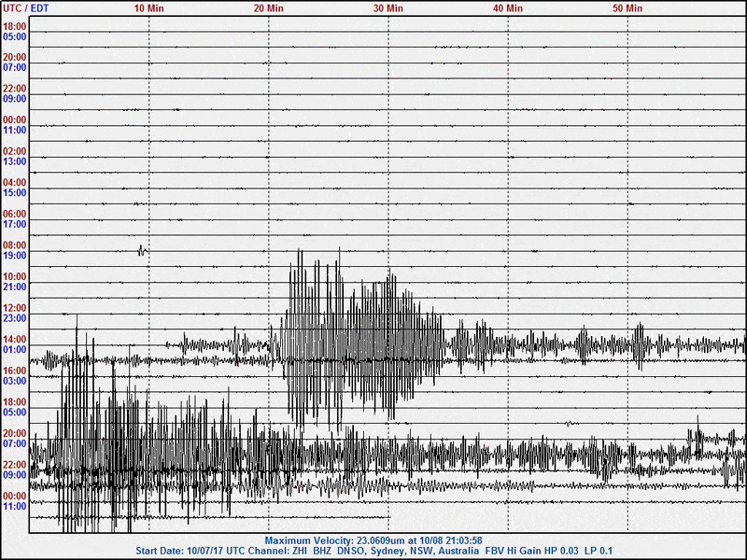Click the 16:00 UTC row label

[14, 371]
